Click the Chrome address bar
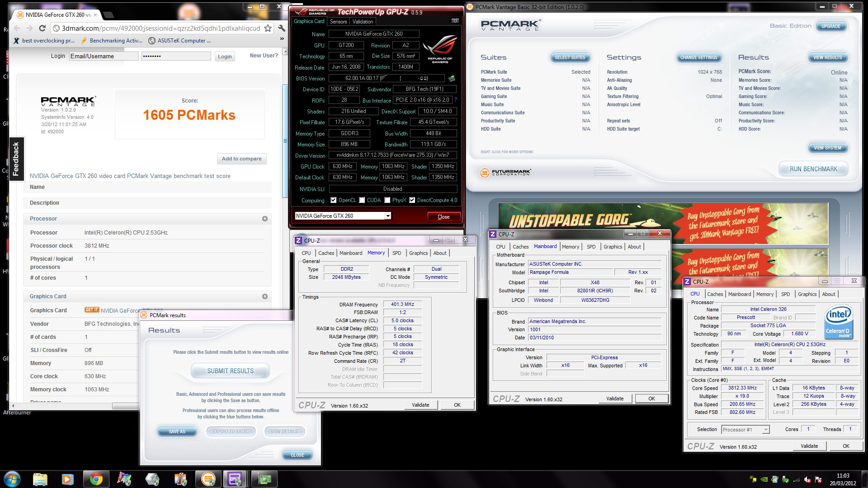The width and height of the screenshot is (868, 488). 161,28
